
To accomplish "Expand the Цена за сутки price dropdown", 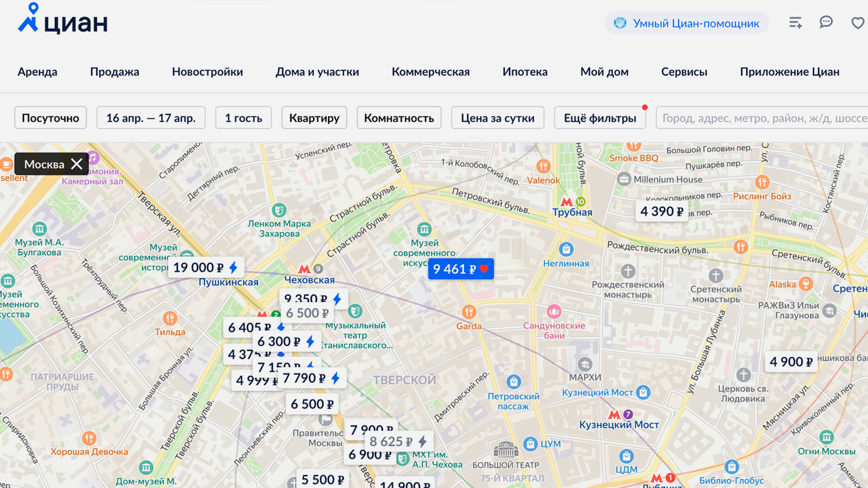I will (x=498, y=118).
